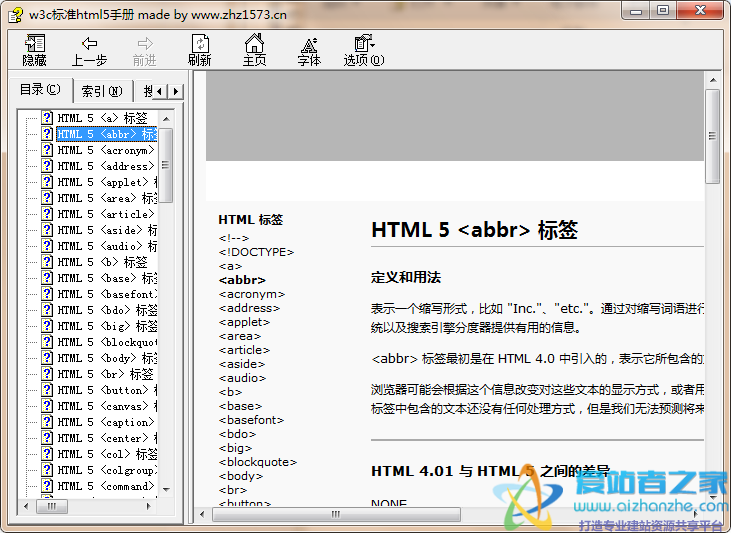The image size is (731, 533).
Task: Click the help page icon beside HTML 5 <br>
Action: click(x=47, y=374)
